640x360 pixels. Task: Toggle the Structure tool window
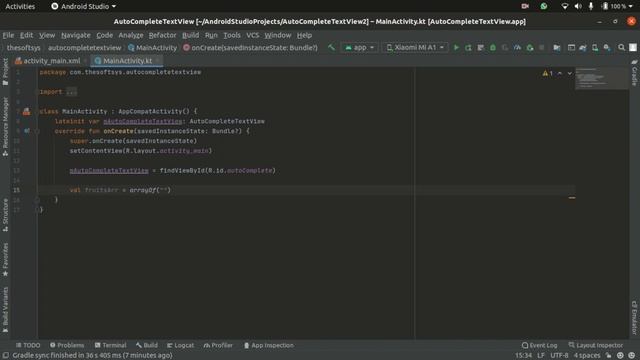[x=5, y=215]
